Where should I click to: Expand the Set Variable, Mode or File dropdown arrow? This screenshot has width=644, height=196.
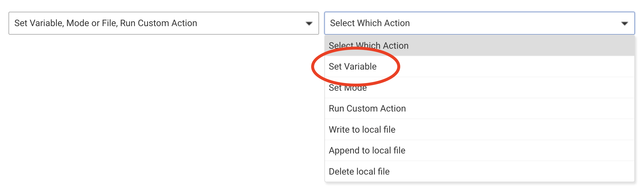[309, 23]
